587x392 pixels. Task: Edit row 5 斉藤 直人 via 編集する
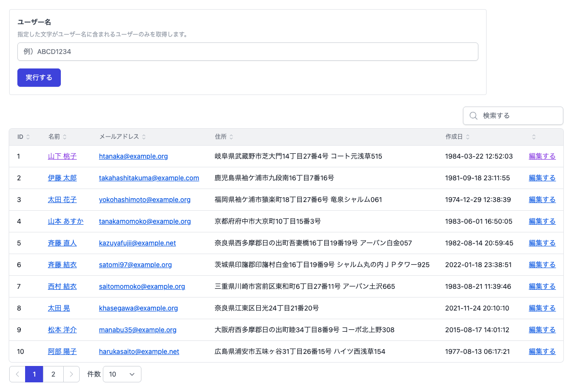pos(542,243)
